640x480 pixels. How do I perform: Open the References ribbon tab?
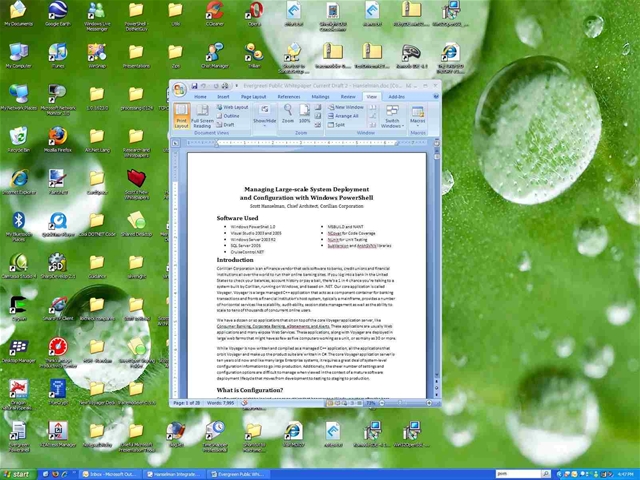[289, 97]
